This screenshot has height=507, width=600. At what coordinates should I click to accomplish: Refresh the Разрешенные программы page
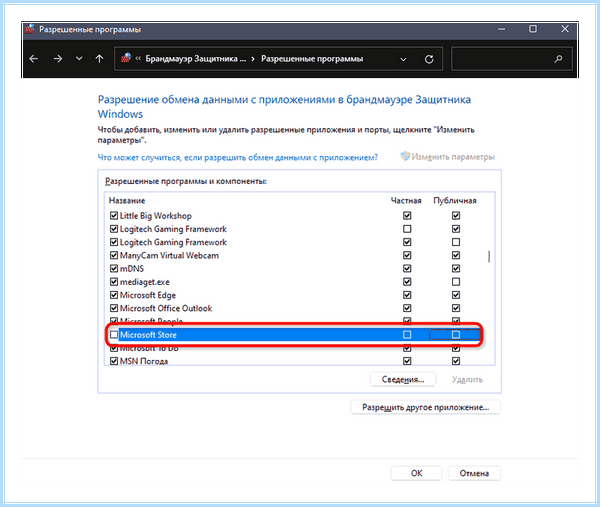(x=429, y=59)
